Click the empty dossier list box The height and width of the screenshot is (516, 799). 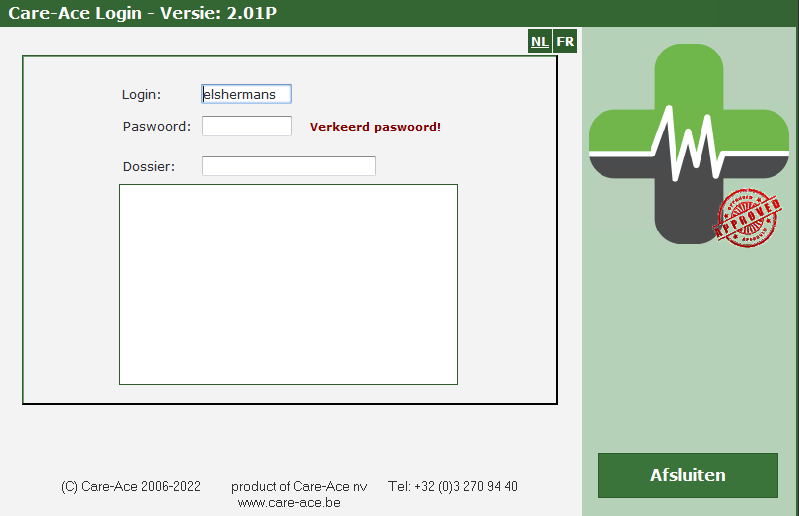[x=288, y=284]
